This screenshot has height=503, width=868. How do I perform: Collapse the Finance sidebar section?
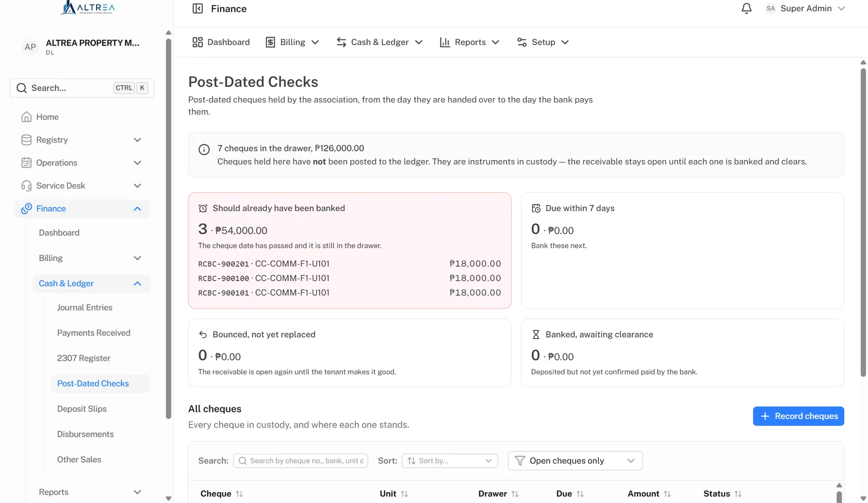click(137, 209)
